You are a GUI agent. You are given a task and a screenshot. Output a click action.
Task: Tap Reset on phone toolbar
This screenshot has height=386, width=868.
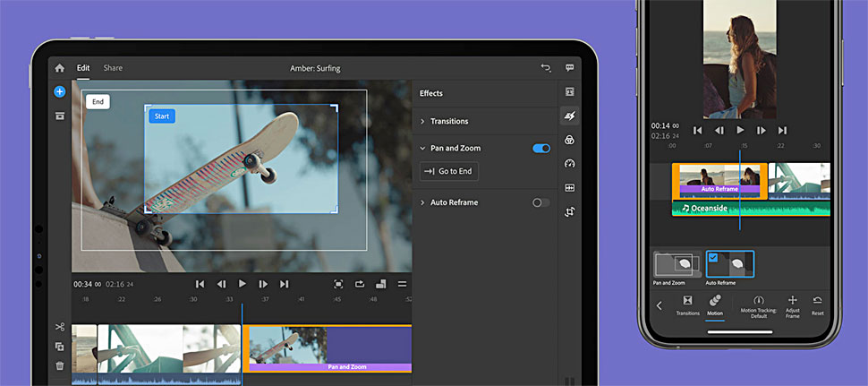coord(818,305)
